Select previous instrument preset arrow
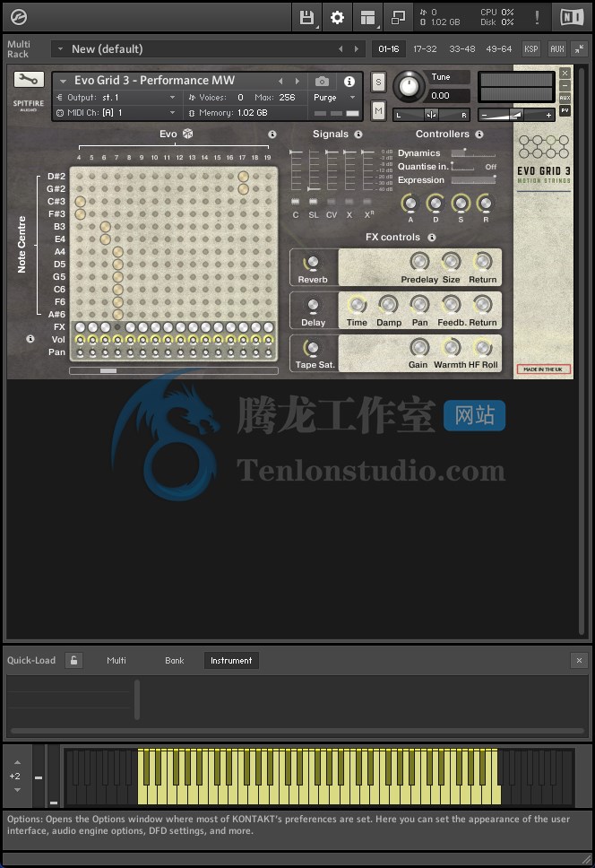Viewport: 595px width, 868px height. tap(280, 82)
